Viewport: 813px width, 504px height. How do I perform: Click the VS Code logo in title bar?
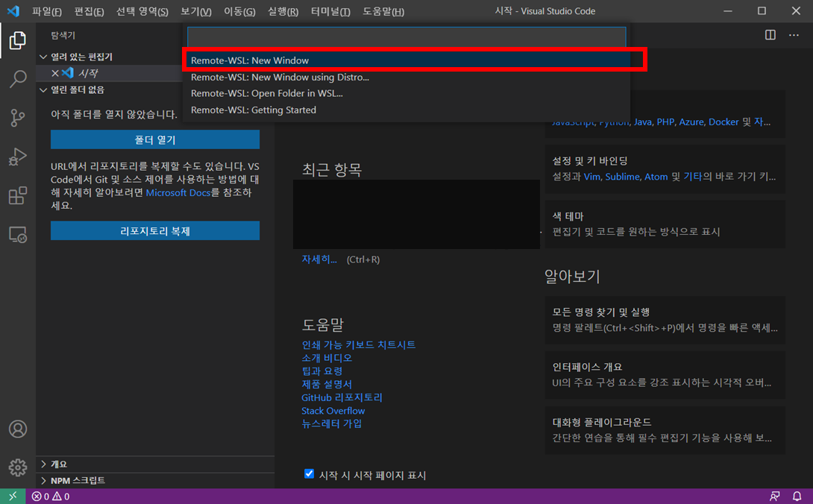pyautogui.click(x=13, y=11)
